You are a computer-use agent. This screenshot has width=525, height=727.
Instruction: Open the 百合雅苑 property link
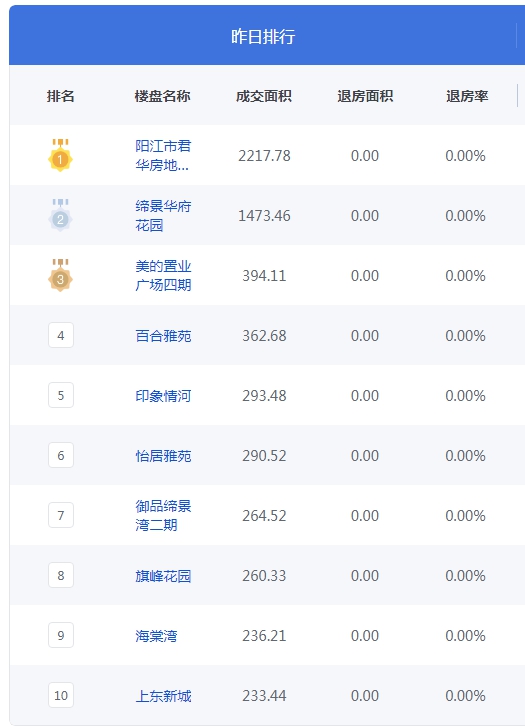pyautogui.click(x=163, y=336)
